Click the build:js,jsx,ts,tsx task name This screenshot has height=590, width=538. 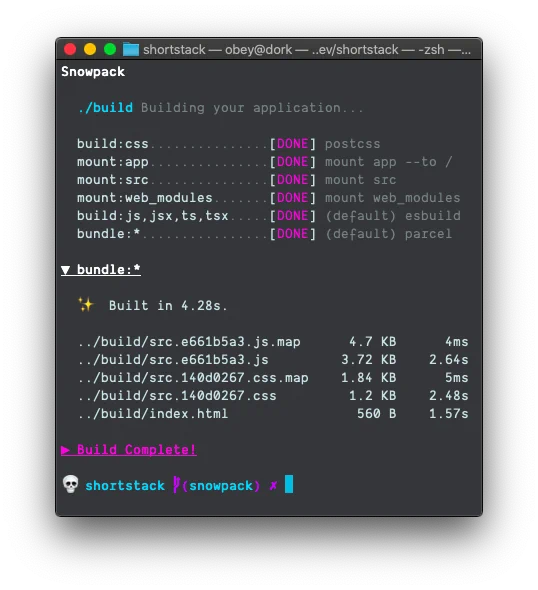[x=152, y=216]
